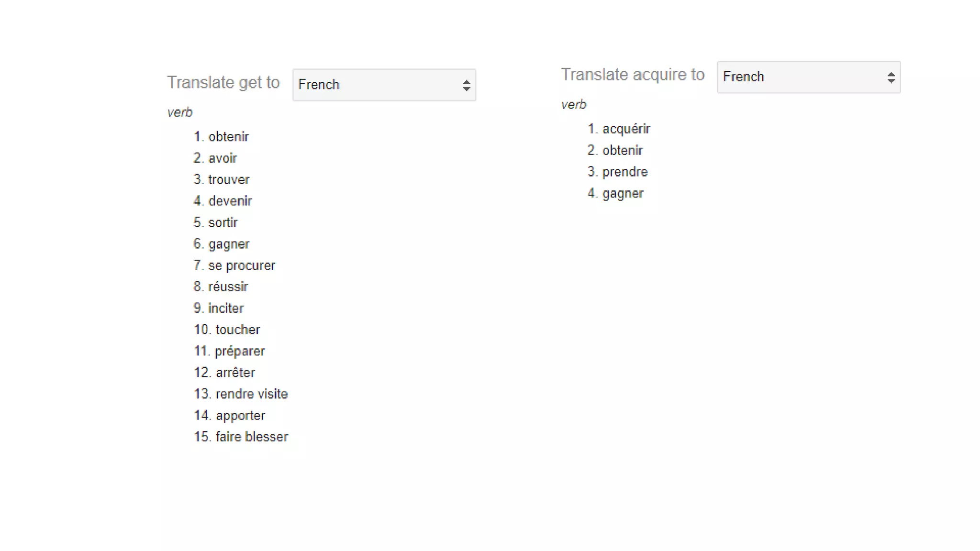Click the translation 'faire blesser'
This screenshot has width=980, height=551.
pos(252,437)
